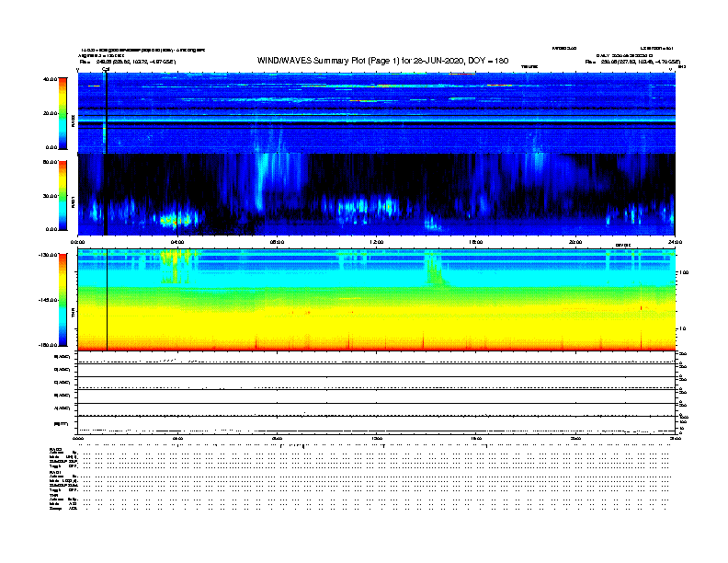
Task: Click the 12:00 tick label on the bottom time axis
Action: click(x=377, y=438)
